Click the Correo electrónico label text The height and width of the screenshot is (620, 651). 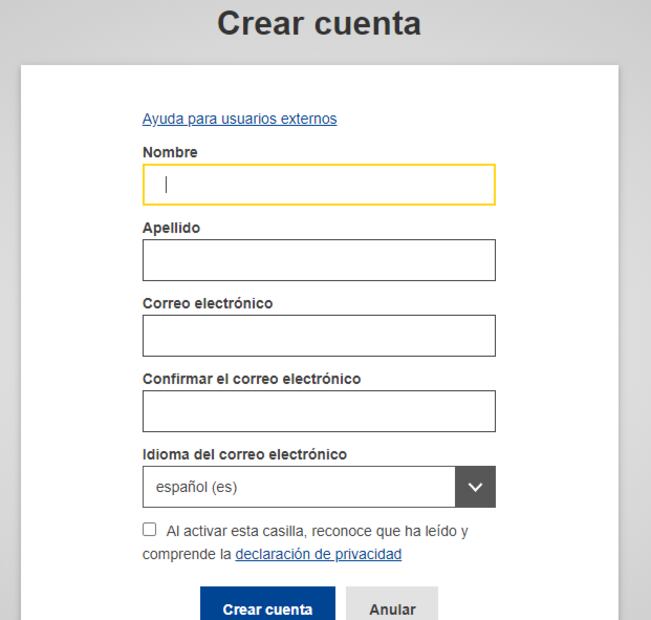(208, 303)
